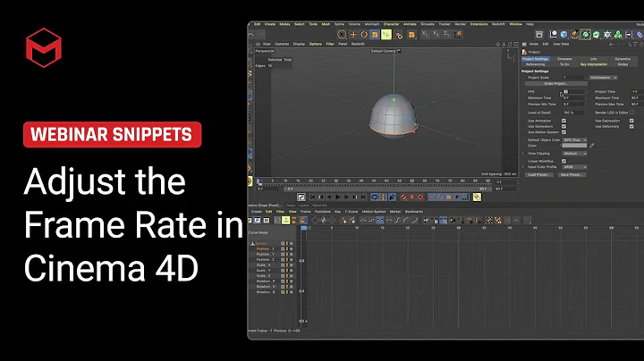This screenshot has height=361, width=644.
Task: Toggle Position . X track checkbox
Action: pyautogui.click(x=283, y=249)
